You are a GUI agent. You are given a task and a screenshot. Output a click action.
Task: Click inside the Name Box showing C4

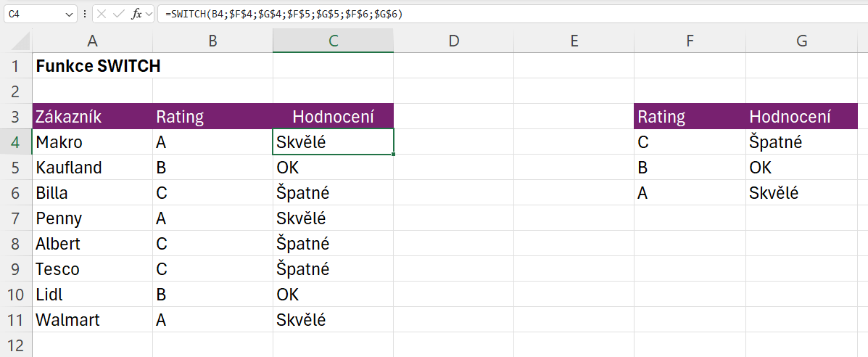pyautogui.click(x=33, y=15)
